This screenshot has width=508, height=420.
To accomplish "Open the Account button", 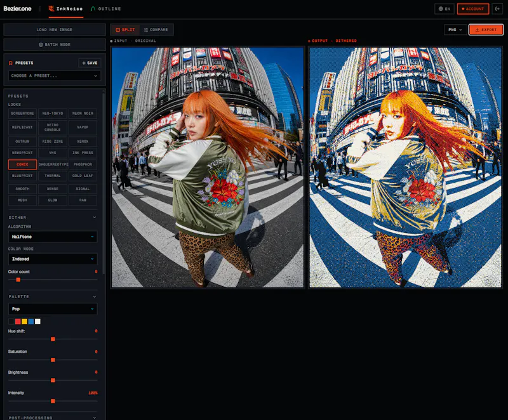I will coord(472,9).
